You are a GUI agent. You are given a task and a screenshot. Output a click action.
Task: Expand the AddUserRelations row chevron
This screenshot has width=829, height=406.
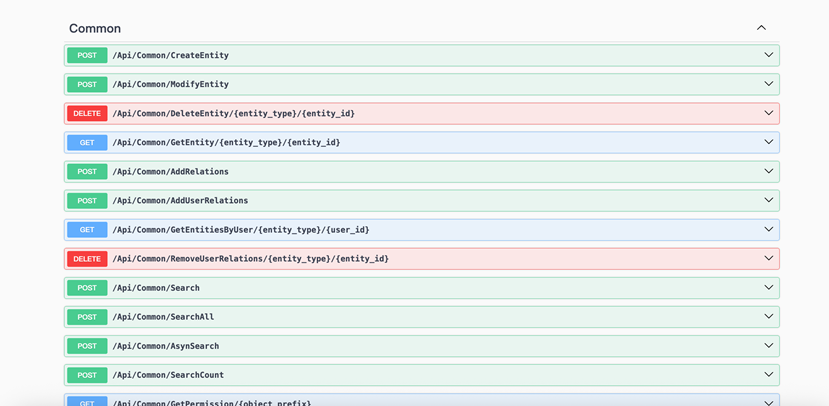[x=769, y=200]
